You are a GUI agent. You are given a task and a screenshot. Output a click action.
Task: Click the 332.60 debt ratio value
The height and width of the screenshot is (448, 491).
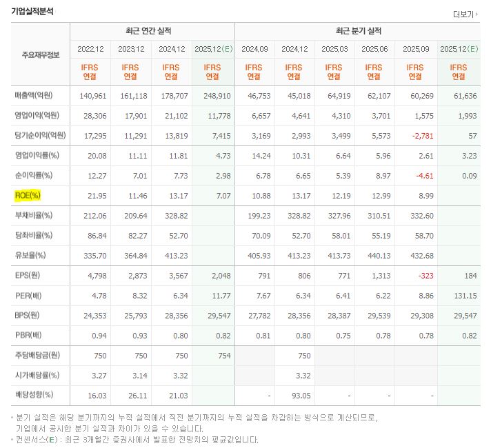tap(422, 216)
